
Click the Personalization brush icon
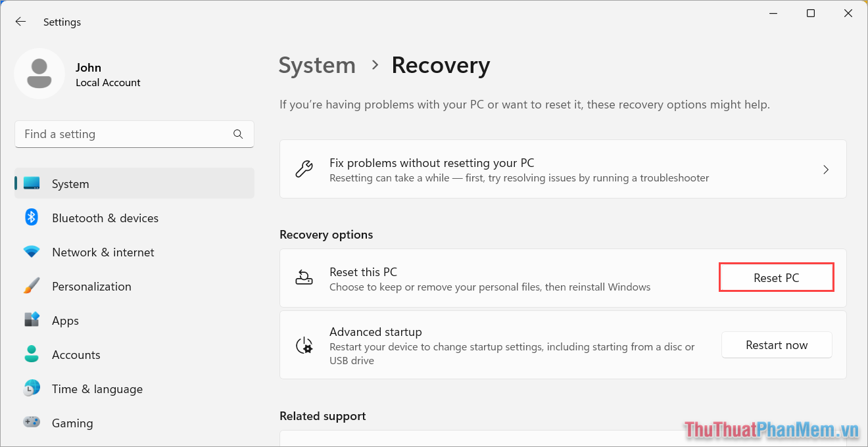(x=31, y=286)
